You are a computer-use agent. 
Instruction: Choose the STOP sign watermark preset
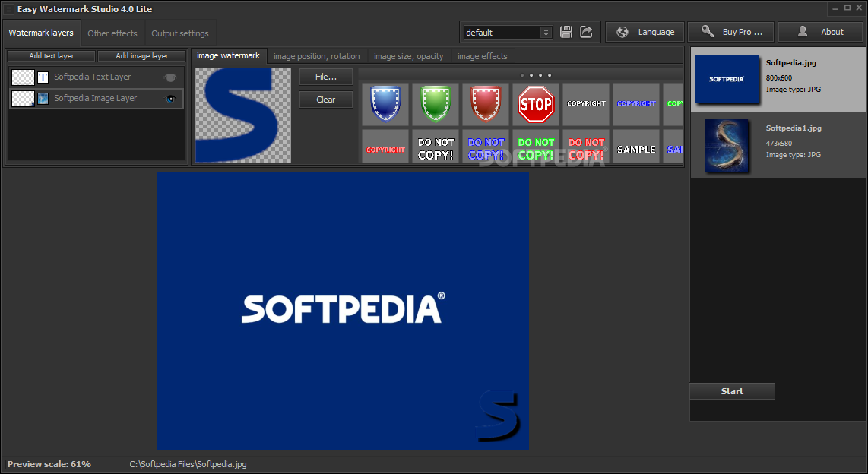pos(536,104)
